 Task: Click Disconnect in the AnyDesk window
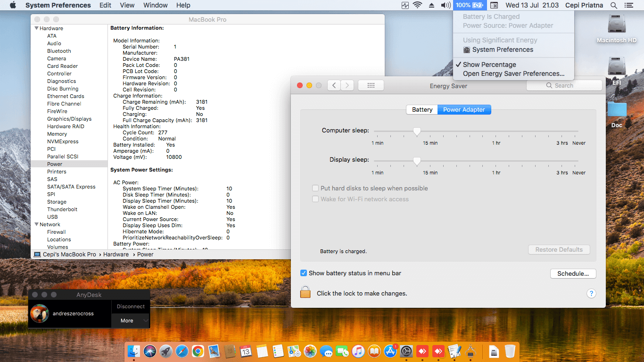[x=131, y=306]
